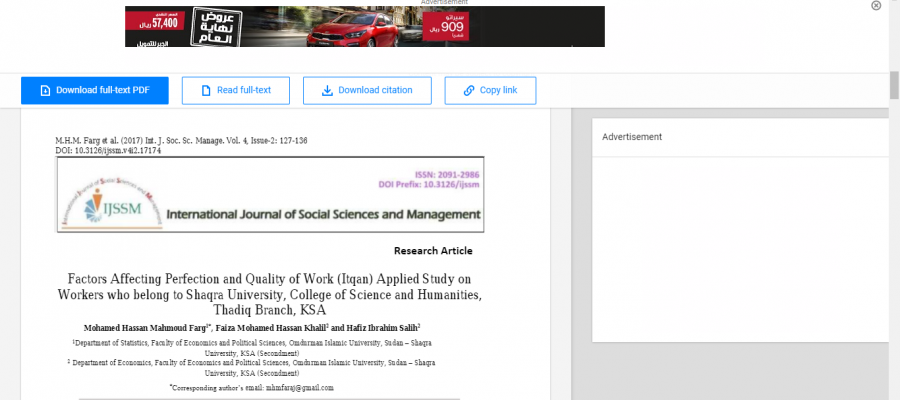This screenshot has height=400, width=900.
Task: Click the sidebar 'Advertisement' label
Action: [x=632, y=137]
